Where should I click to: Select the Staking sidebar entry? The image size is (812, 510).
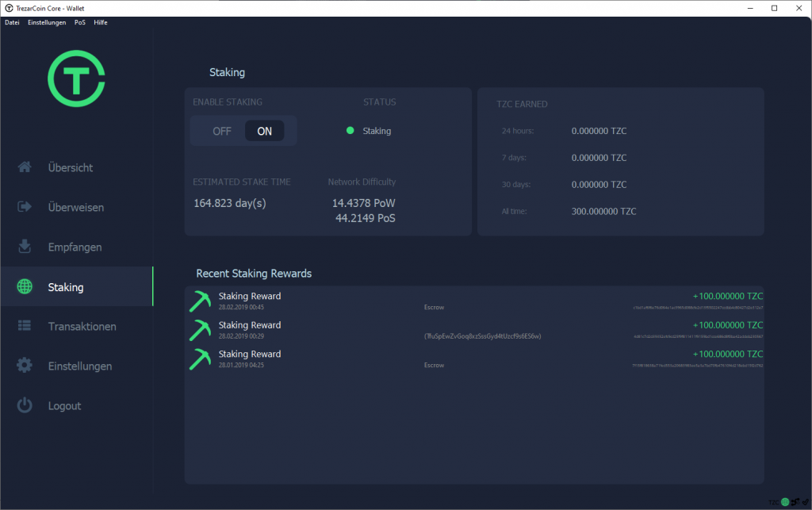tap(77, 286)
